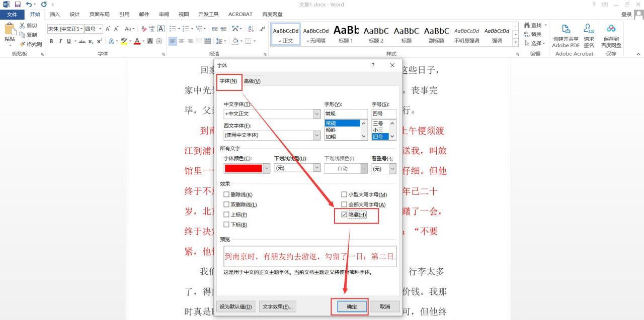Screen dimensions: 644x320
Task: Open the Insert (插入) ribbon tab
Action: pos(55,14)
